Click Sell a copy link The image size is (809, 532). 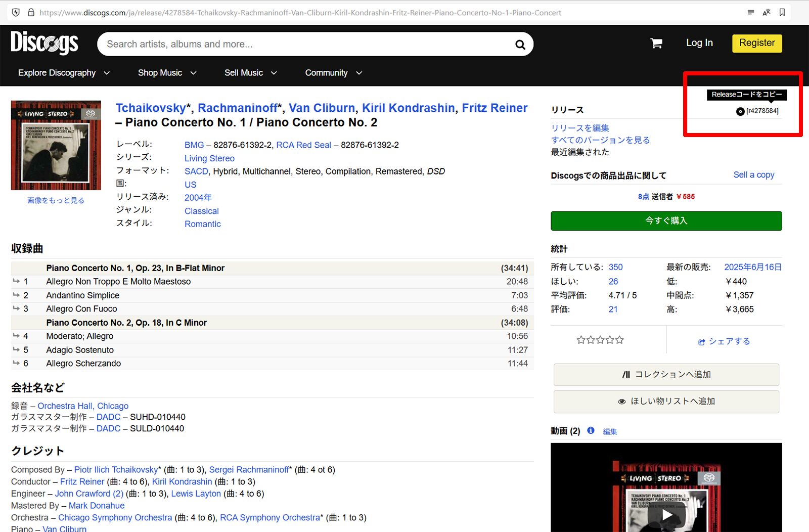click(754, 175)
